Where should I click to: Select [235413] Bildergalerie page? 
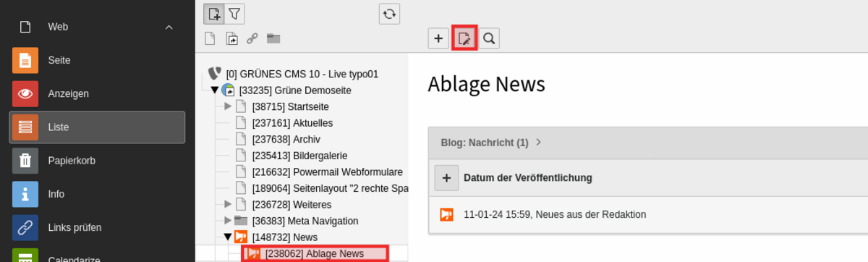[x=299, y=156]
